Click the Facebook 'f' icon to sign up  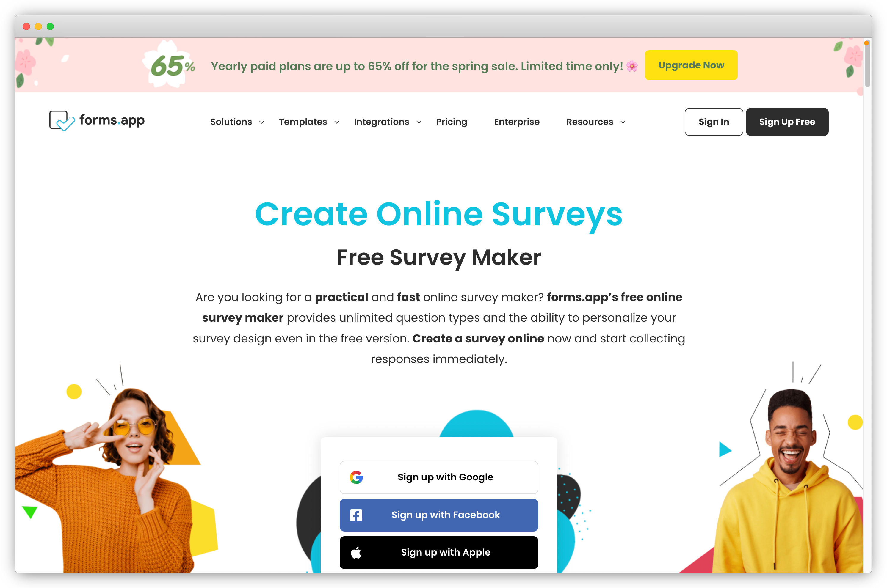(x=356, y=514)
